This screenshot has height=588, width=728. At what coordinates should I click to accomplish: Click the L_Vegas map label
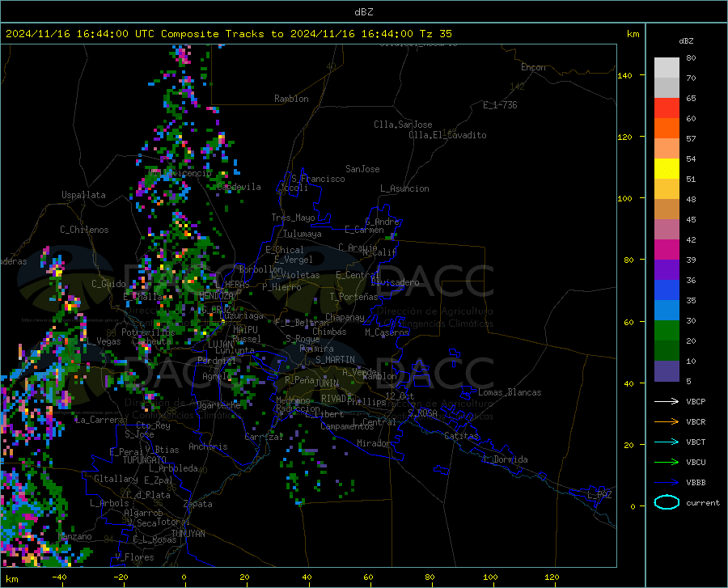click(x=104, y=341)
